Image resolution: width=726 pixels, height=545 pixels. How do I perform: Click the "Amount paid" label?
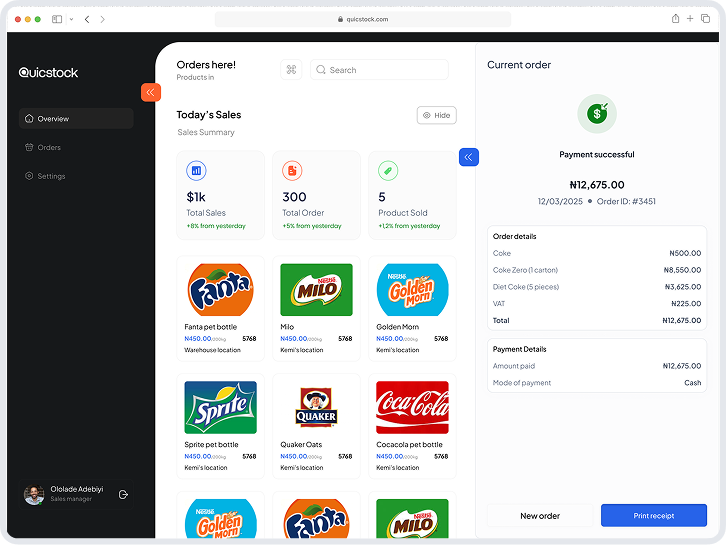[x=514, y=366]
